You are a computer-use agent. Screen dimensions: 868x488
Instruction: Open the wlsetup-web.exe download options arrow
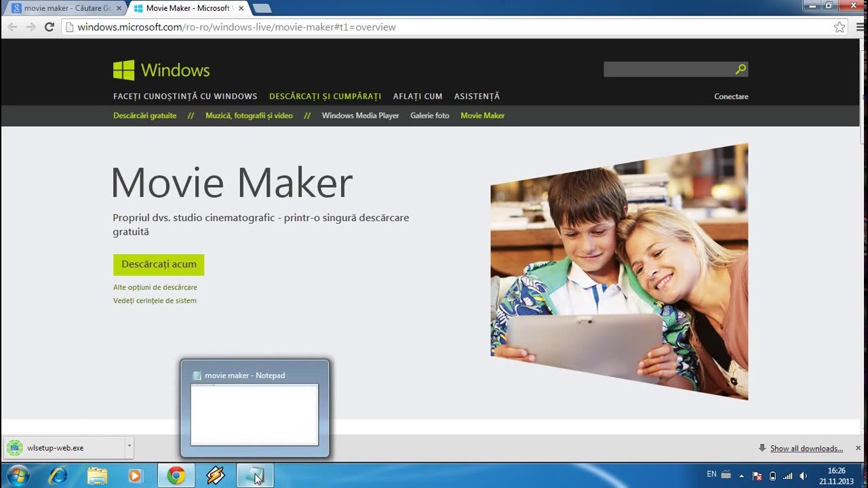tap(129, 447)
